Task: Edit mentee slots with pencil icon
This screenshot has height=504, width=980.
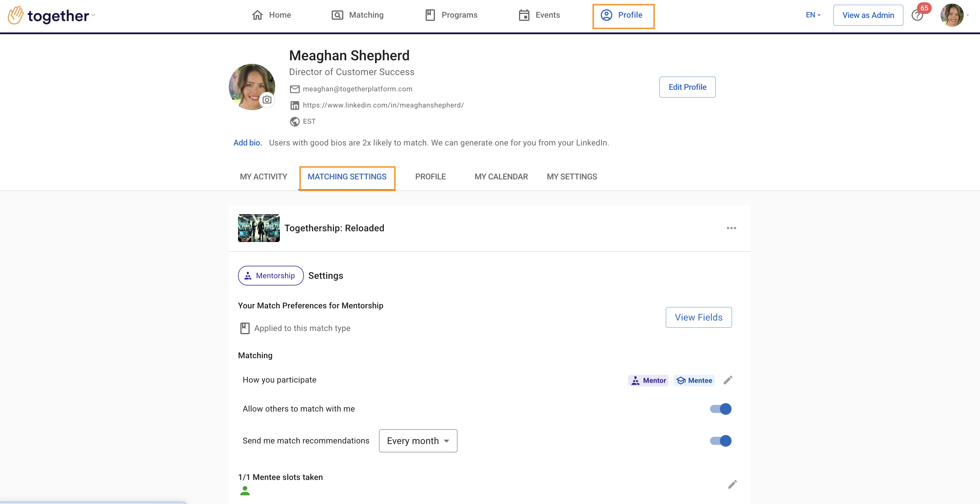Action: 732,484
